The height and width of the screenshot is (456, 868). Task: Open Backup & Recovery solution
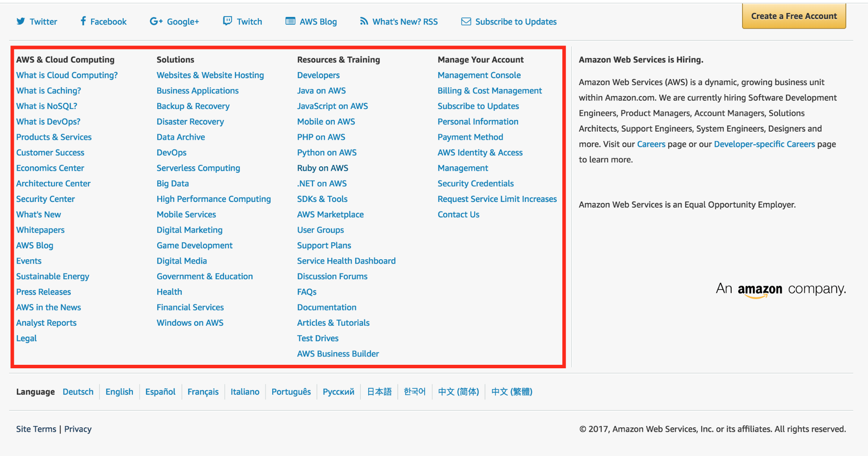point(193,106)
